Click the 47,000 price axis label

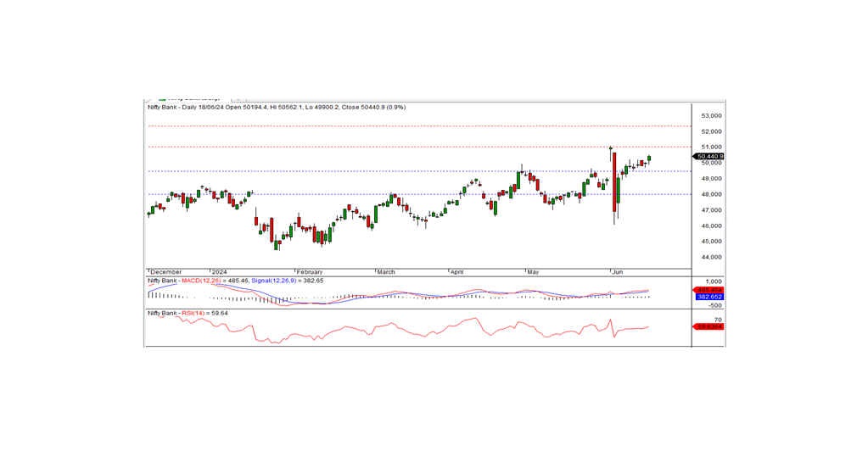(x=711, y=210)
